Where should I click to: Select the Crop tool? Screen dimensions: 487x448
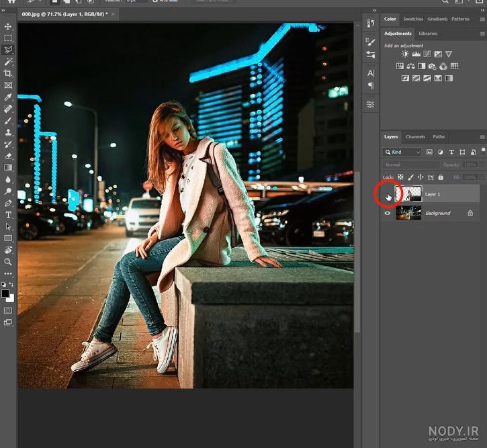point(8,73)
